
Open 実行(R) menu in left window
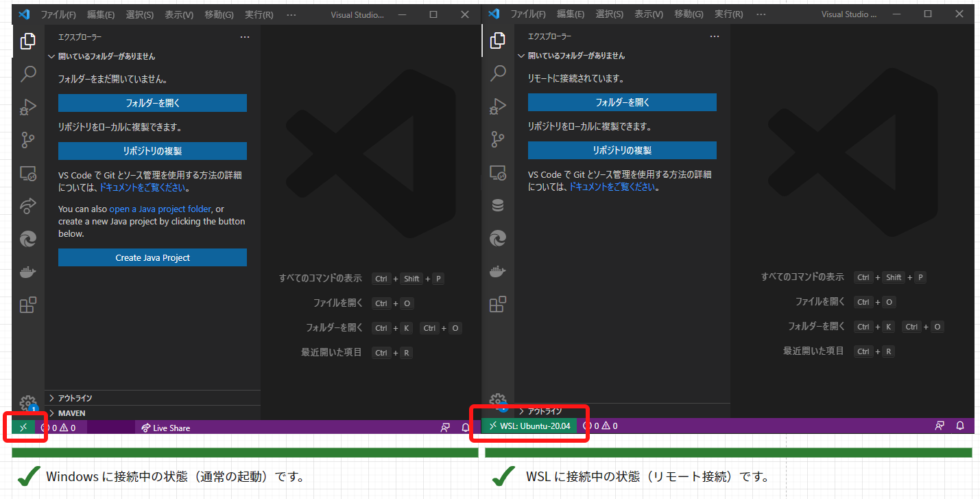(259, 14)
